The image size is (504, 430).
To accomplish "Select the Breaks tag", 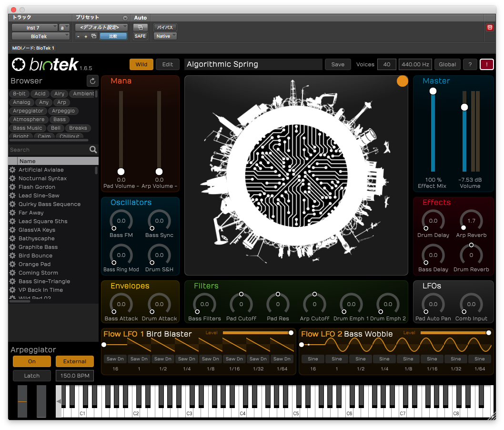I will 78,128.
